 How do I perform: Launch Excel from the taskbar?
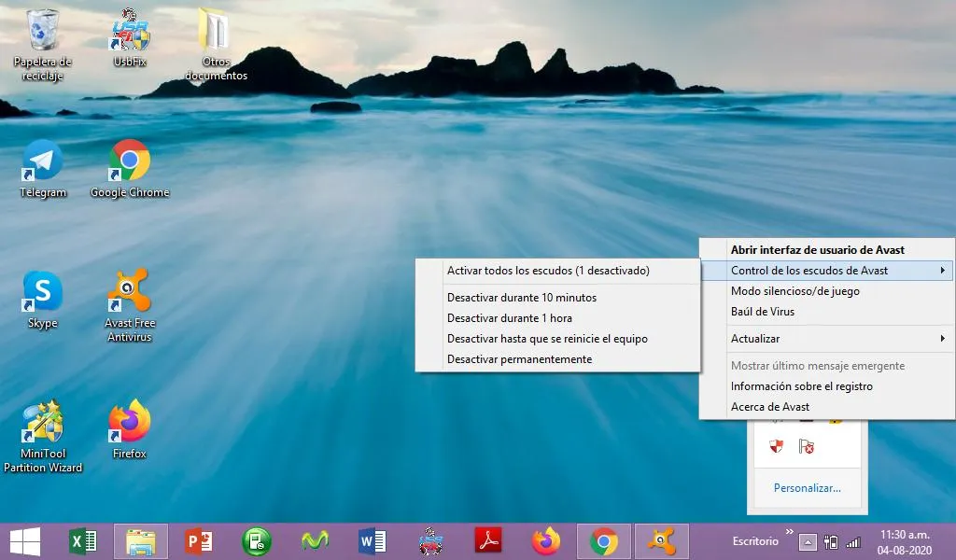pyautogui.click(x=82, y=540)
